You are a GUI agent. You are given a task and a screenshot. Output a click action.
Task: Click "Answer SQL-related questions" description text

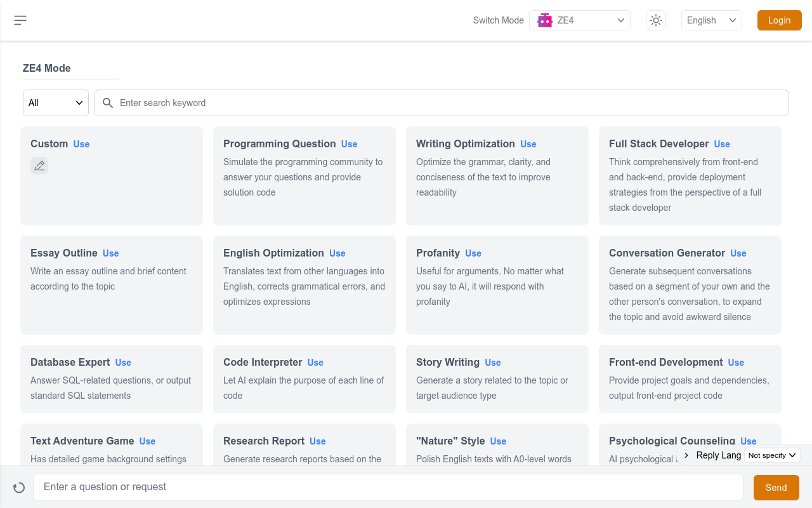tap(110, 388)
